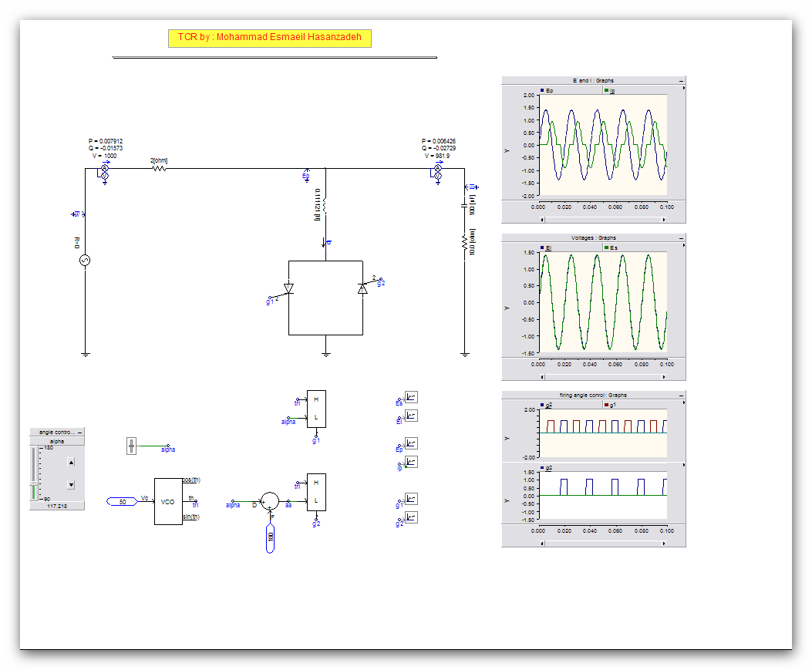This screenshot has height=670, width=812.
Task: Open the g1 output channel icon
Action: pos(411,499)
